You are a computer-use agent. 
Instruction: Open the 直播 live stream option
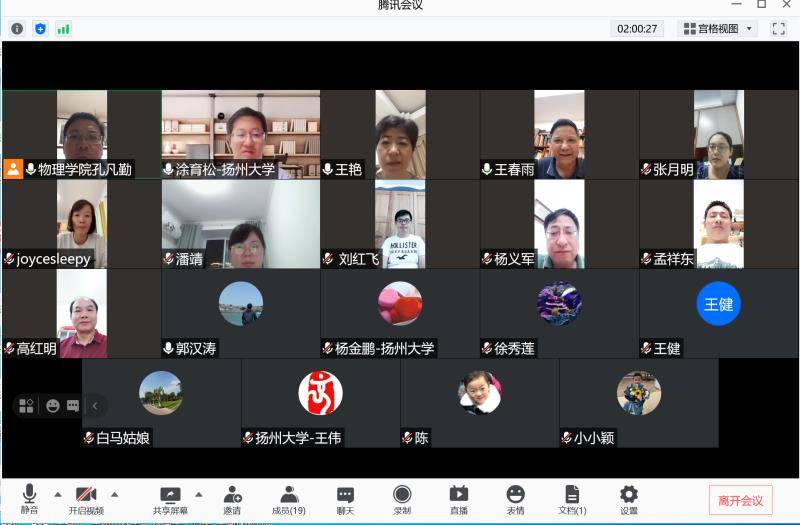[459, 500]
